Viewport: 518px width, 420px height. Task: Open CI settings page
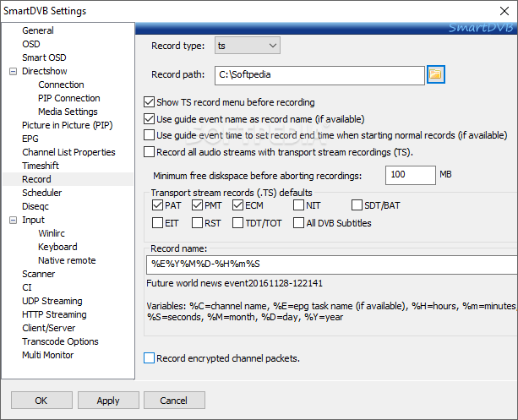coord(27,287)
